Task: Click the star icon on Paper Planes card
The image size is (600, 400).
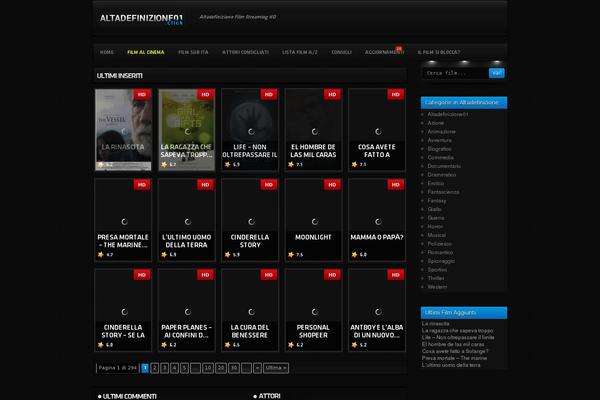Action: (x=164, y=345)
